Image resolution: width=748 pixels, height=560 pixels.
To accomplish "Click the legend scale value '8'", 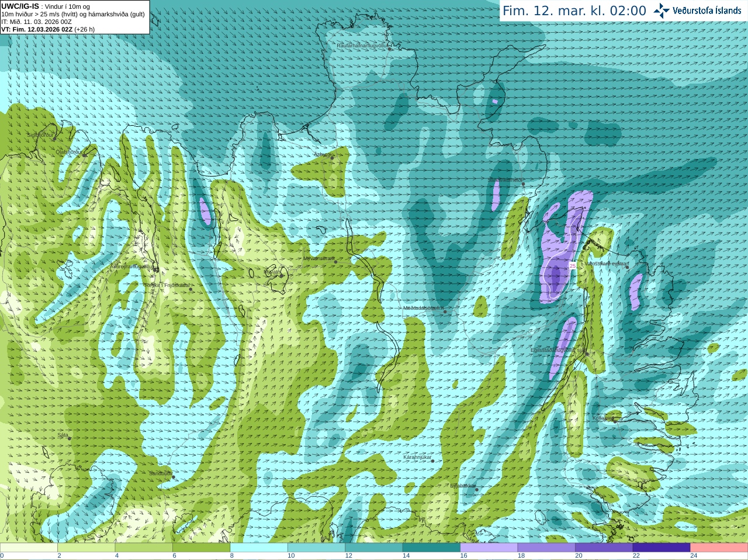I will click(x=232, y=556).
